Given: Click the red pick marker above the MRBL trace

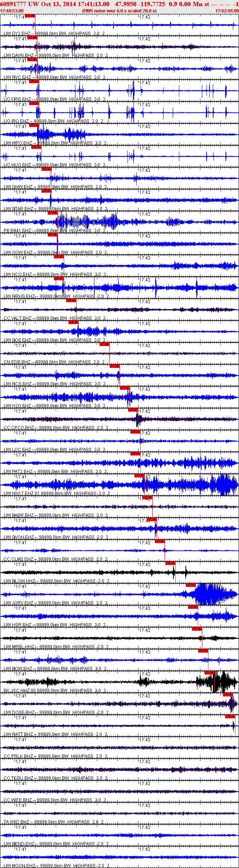Looking at the screenshot, I should [x=197, y=629].
